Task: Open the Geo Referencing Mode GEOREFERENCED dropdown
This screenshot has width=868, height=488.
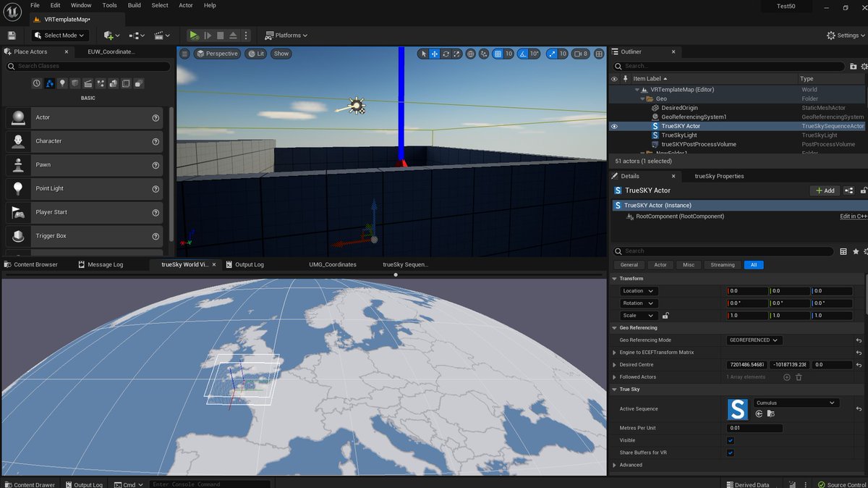Action: pos(754,340)
